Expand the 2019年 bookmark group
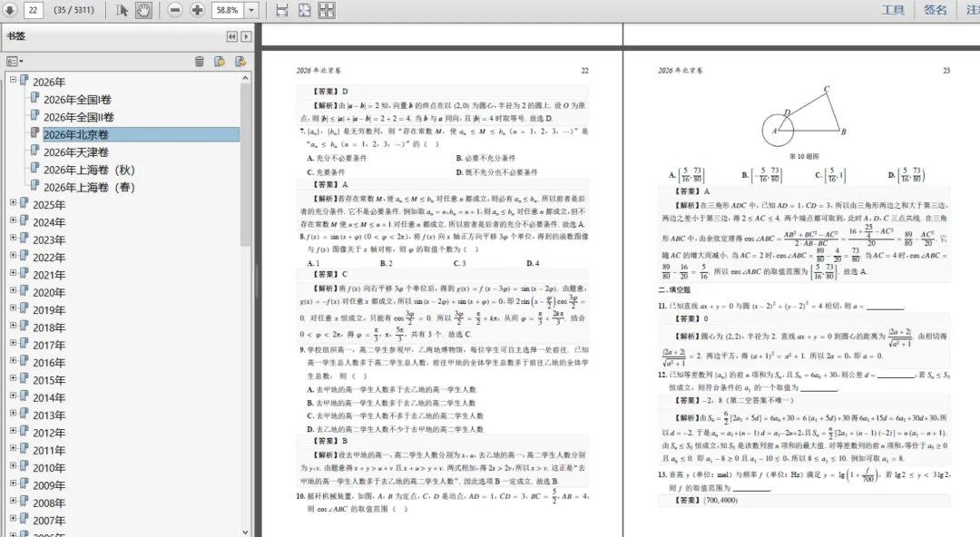Screen dimensions: 980x537 point(13,308)
